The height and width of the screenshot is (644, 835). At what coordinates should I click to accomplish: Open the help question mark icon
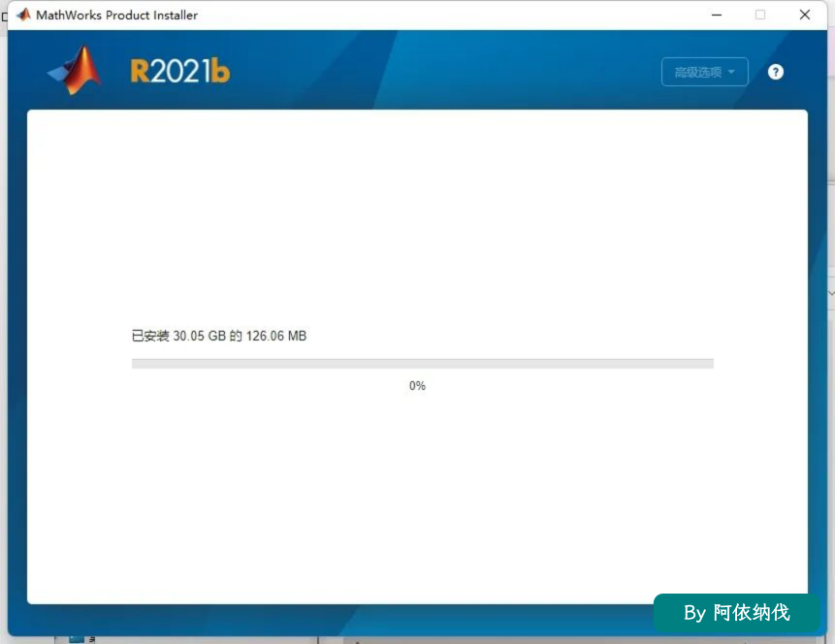[x=776, y=72]
